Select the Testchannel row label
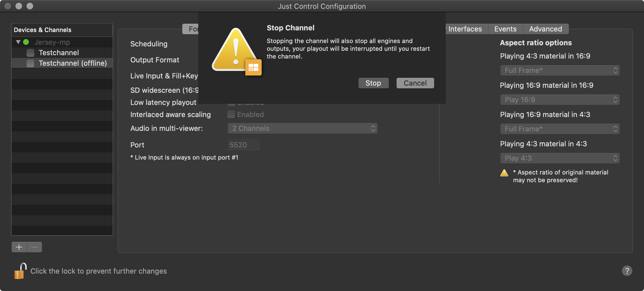Image resolution: width=644 pixels, height=291 pixels. point(59,53)
